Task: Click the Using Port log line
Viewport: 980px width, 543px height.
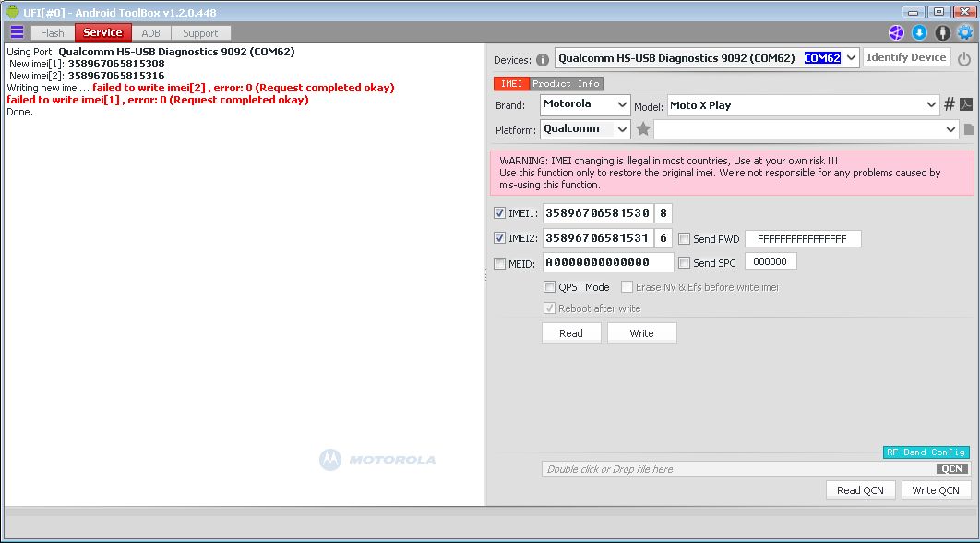Action: click(x=150, y=52)
